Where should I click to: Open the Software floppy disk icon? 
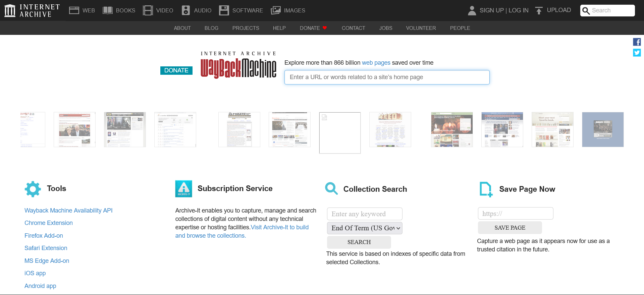(224, 10)
